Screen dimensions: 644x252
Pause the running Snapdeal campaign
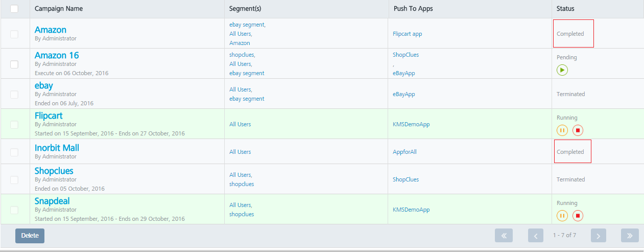coord(562,216)
